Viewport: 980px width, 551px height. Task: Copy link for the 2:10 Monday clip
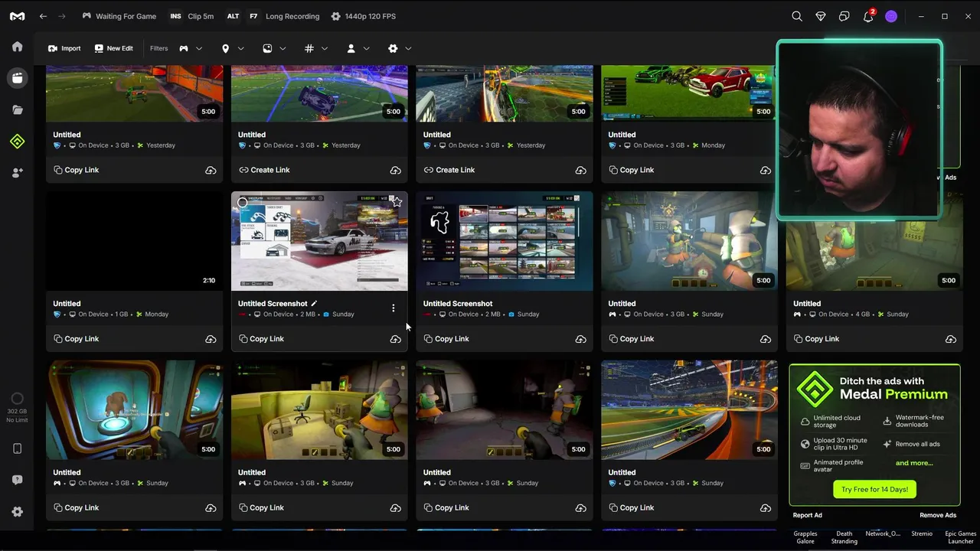[x=76, y=339]
